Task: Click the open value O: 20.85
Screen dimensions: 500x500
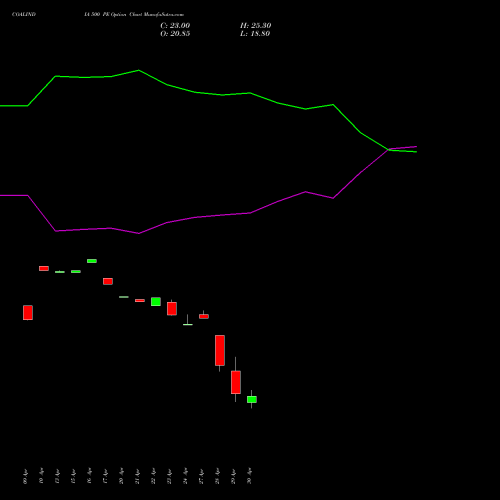Action: (x=175, y=34)
